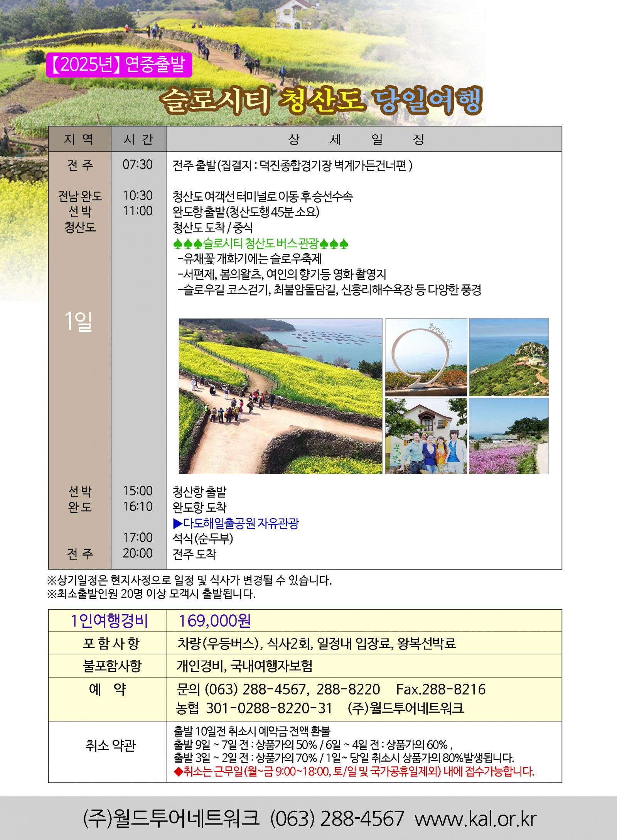Open the large canola field path photo
This screenshot has width=617, height=840.
[x=281, y=396]
